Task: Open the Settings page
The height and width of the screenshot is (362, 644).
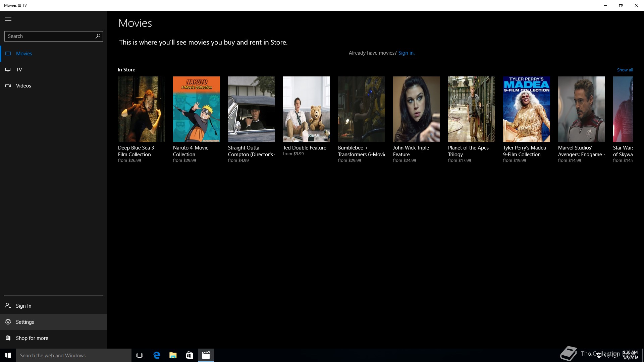Action: pyautogui.click(x=54, y=322)
